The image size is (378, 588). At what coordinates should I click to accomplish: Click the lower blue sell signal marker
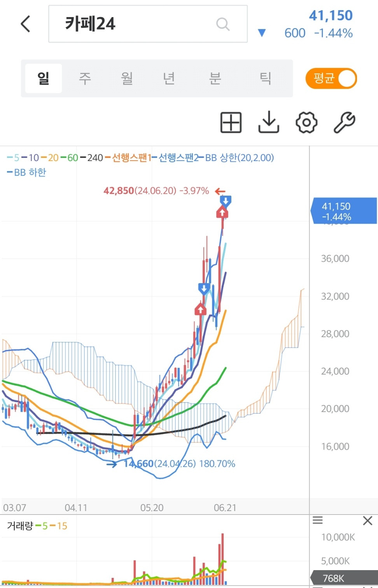click(204, 289)
